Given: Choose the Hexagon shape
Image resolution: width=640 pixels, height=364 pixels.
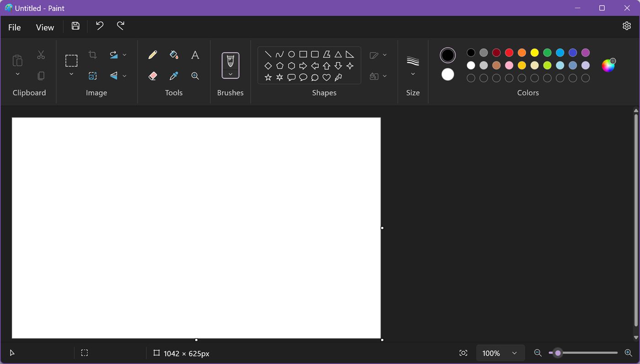Looking at the screenshot, I should coord(291,66).
